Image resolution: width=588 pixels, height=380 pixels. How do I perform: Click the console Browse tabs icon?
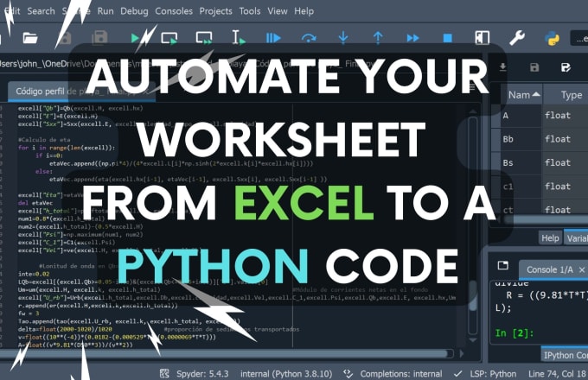pos(503,265)
